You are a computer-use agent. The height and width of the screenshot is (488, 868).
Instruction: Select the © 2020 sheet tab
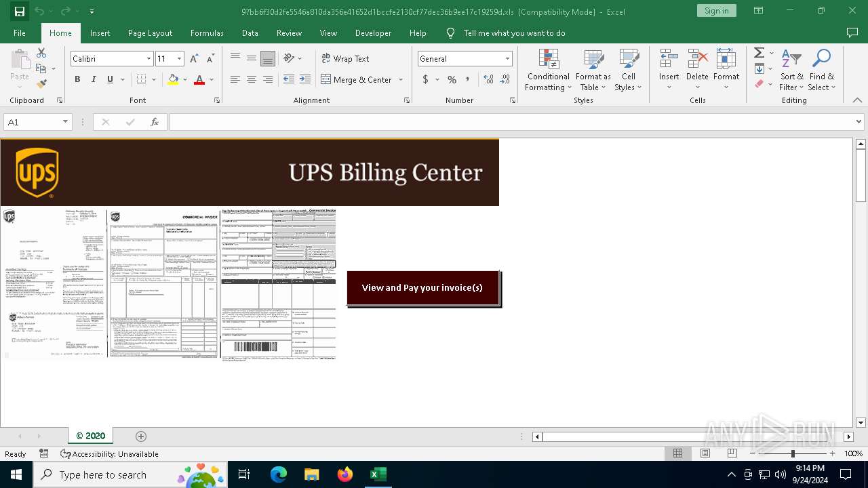(x=90, y=436)
